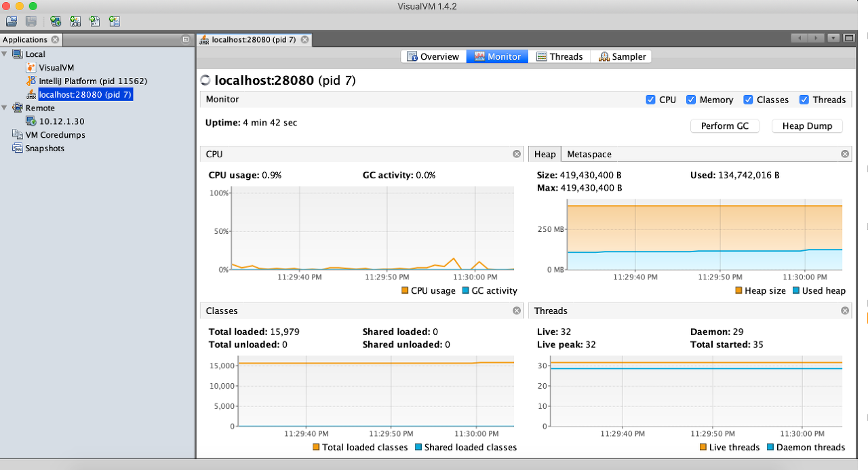This screenshot has width=868, height=470.
Task: Click the orange Heap size legend swatch
Action: coord(738,290)
